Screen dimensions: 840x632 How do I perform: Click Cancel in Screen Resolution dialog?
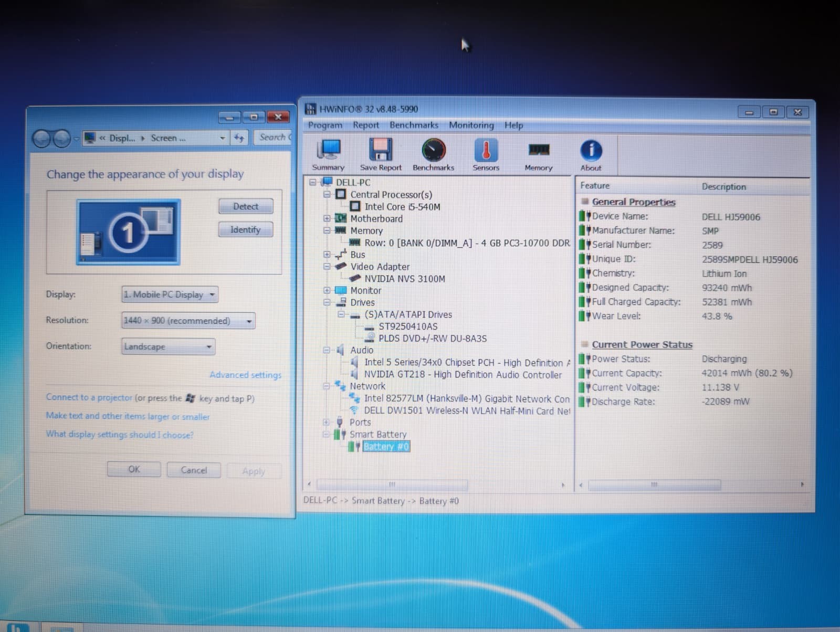194,470
